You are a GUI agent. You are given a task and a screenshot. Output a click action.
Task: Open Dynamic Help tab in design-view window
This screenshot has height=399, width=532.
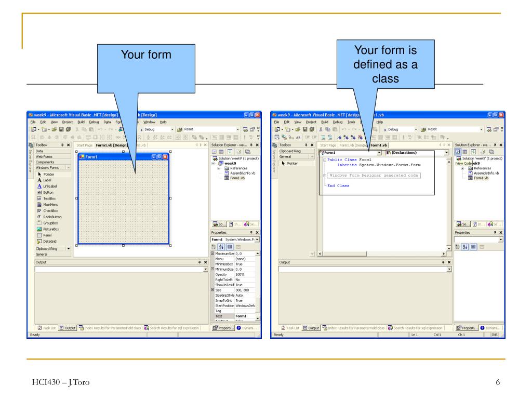[x=248, y=328]
